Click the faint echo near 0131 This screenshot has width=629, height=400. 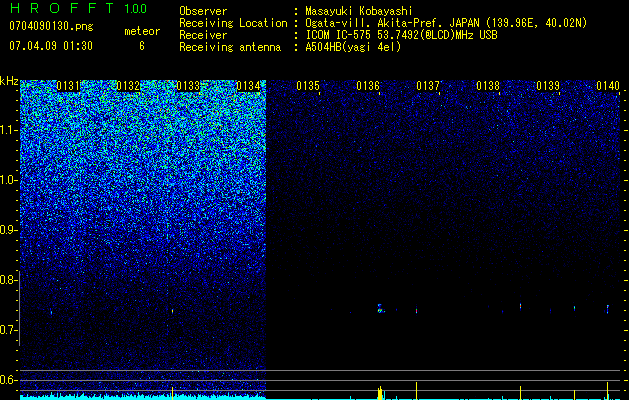point(51,312)
